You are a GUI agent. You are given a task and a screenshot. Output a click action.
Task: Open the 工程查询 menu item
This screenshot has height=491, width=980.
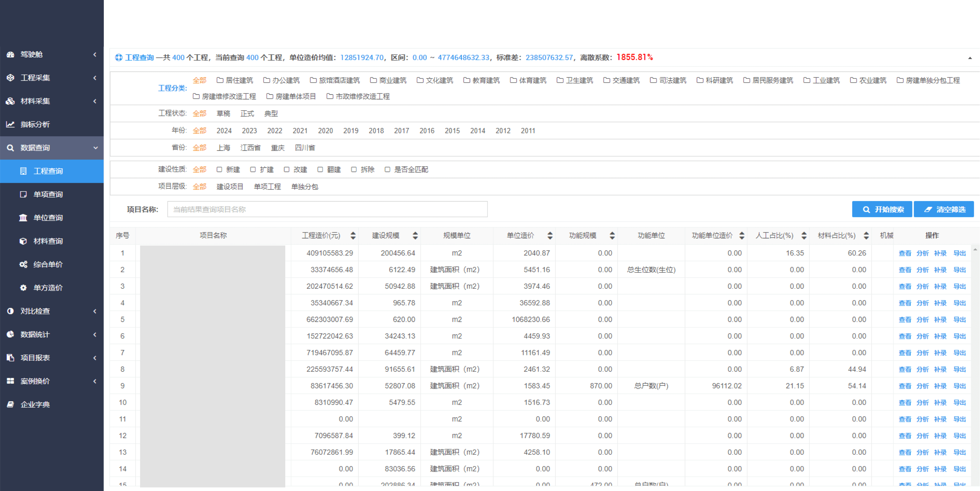click(x=52, y=171)
